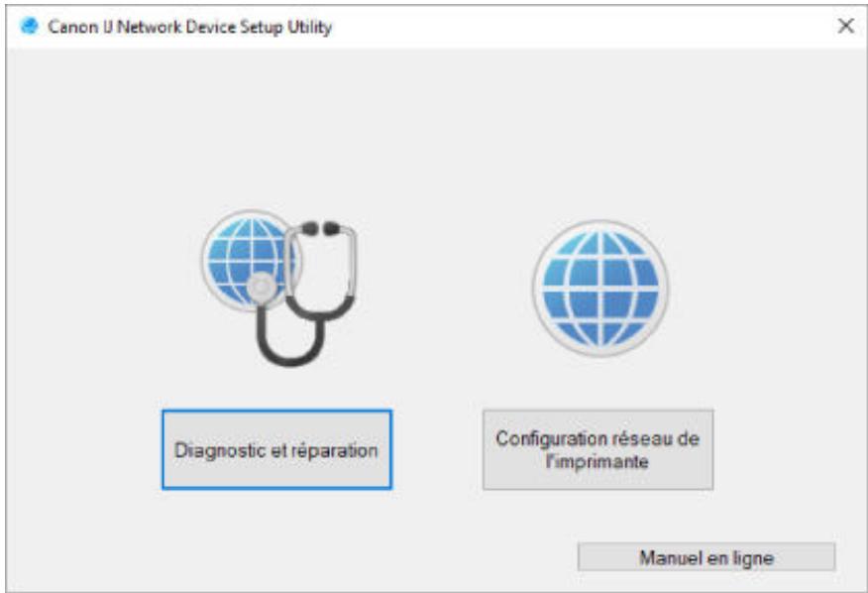Click the stethoscope's black earpieces
Image resolution: width=868 pixels, height=593 pixels.
pyautogui.click(x=320, y=228)
